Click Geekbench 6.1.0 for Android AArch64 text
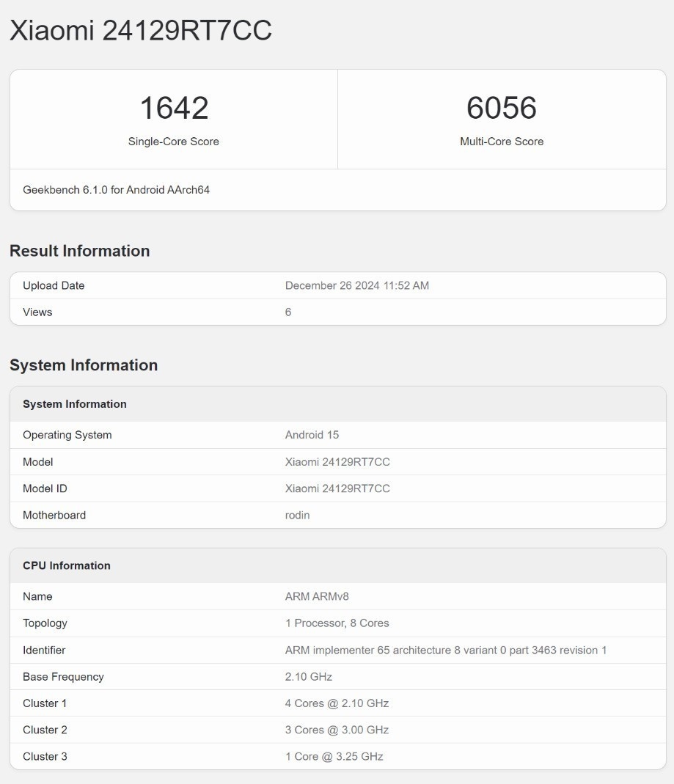The image size is (674, 784). pos(116,190)
